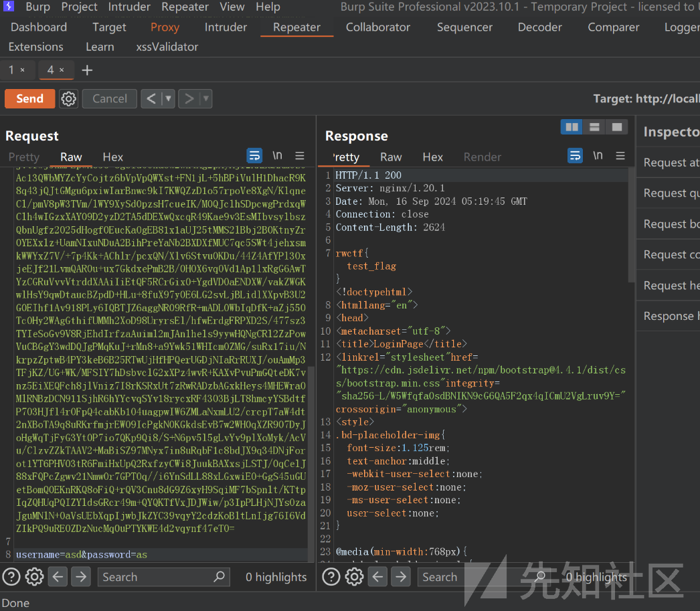Close Repeater tab 4
700x611 pixels.
(62, 70)
